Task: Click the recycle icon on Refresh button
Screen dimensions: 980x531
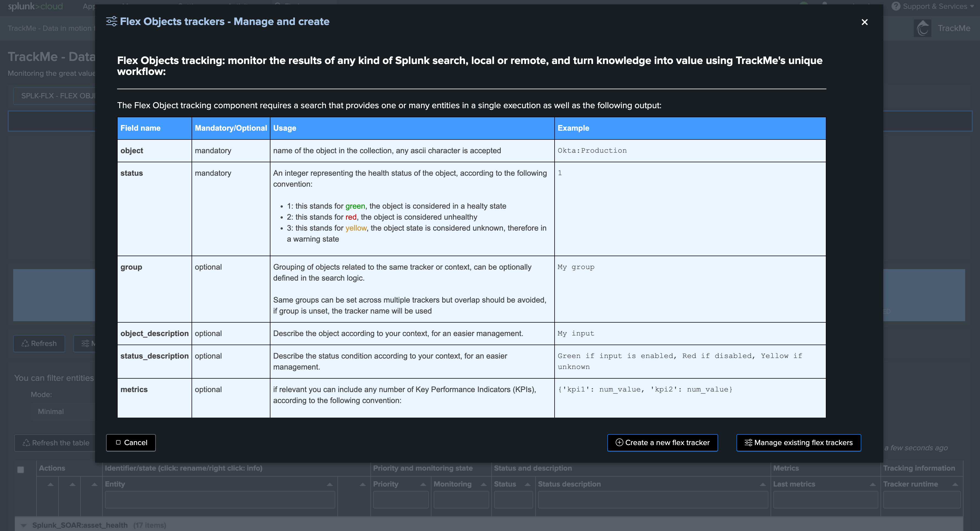Action: 25,343
